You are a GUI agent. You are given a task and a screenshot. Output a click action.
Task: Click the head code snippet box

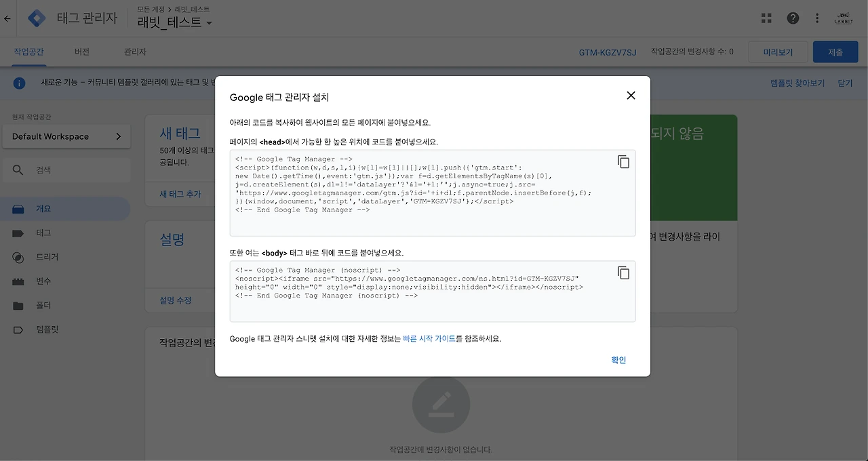tap(433, 193)
